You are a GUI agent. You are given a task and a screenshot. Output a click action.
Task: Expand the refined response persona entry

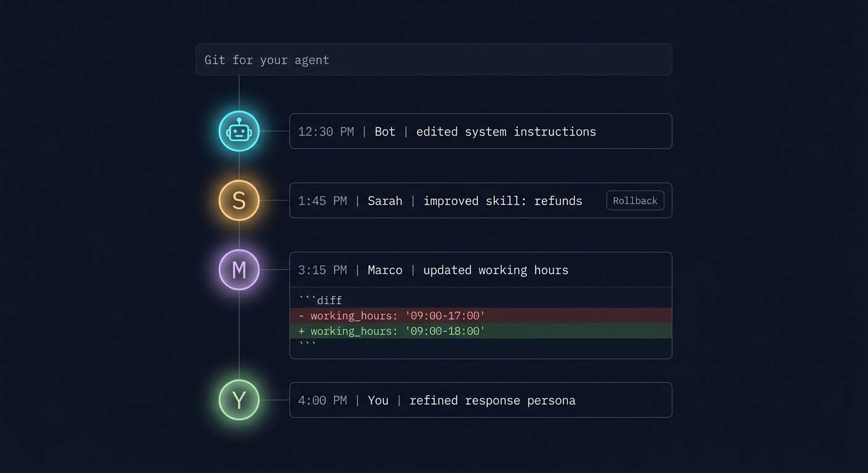[481, 400]
